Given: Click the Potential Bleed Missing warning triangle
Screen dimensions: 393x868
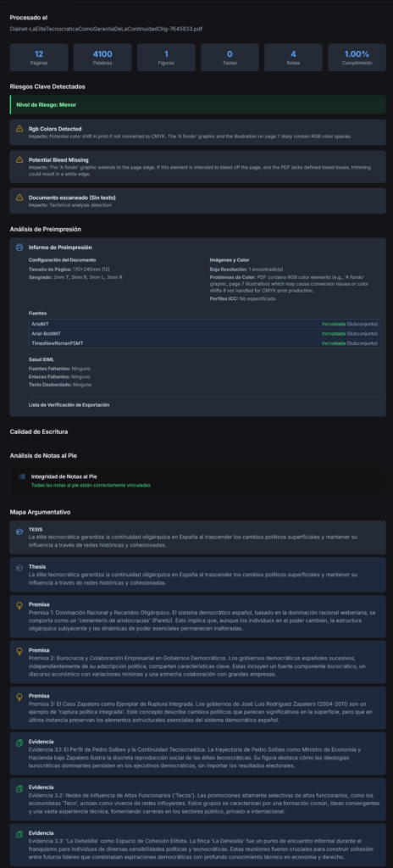Looking at the screenshot, I should pos(19,159).
